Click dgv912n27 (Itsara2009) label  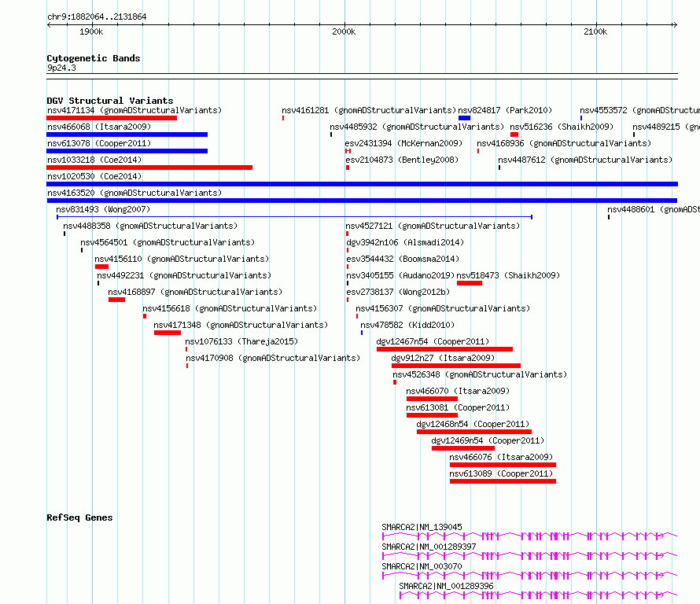coord(443,358)
